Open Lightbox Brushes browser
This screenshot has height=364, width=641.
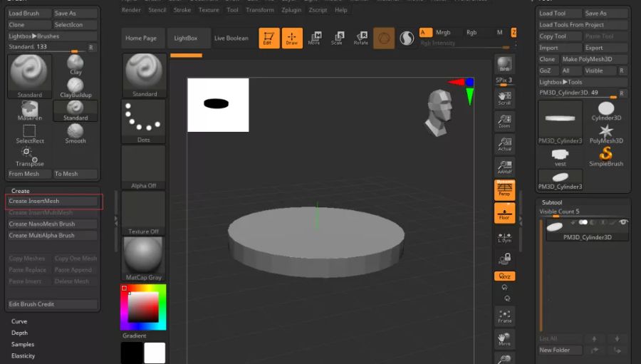[x=52, y=36]
